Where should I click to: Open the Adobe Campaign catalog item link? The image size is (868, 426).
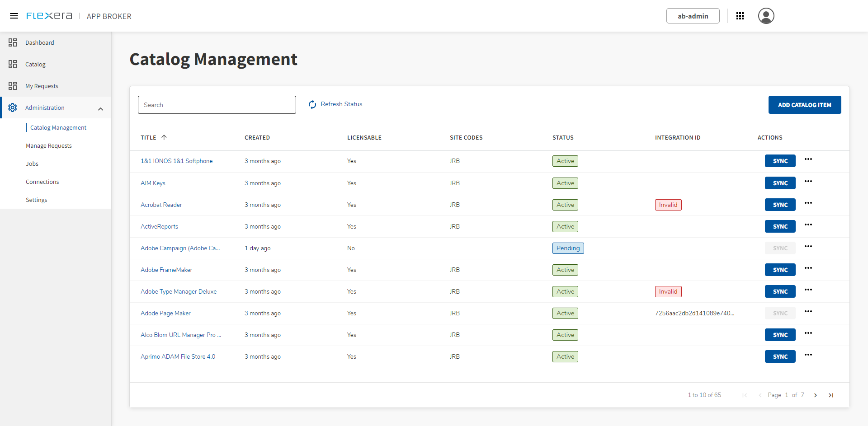pyautogui.click(x=180, y=248)
